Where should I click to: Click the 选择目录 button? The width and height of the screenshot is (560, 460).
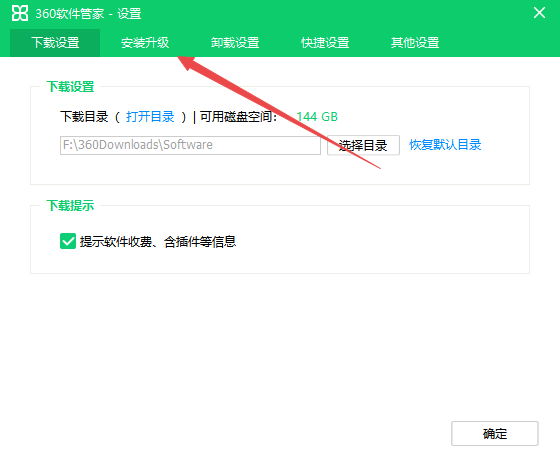(x=363, y=145)
